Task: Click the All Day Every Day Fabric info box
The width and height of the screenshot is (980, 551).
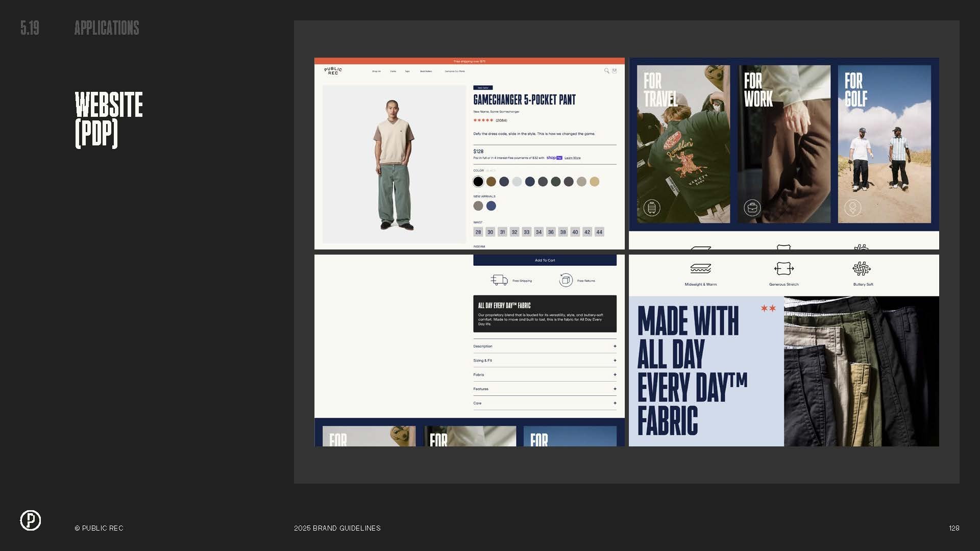Action: pos(545,314)
